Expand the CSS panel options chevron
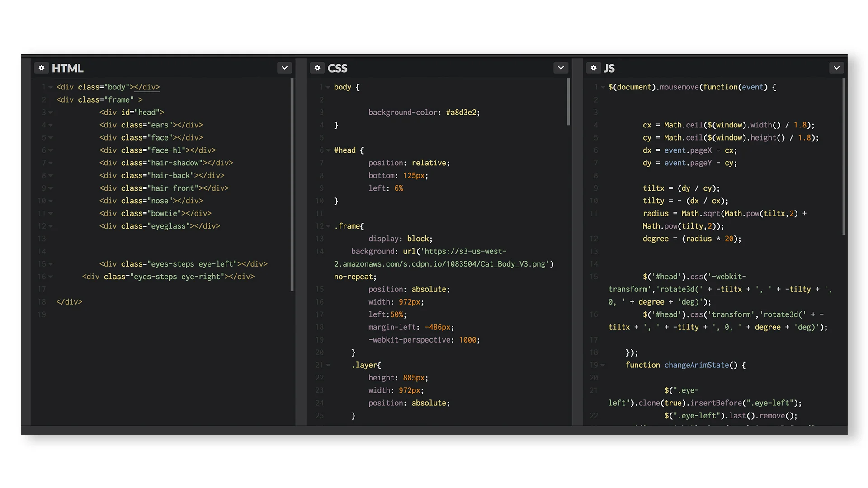 pos(561,68)
